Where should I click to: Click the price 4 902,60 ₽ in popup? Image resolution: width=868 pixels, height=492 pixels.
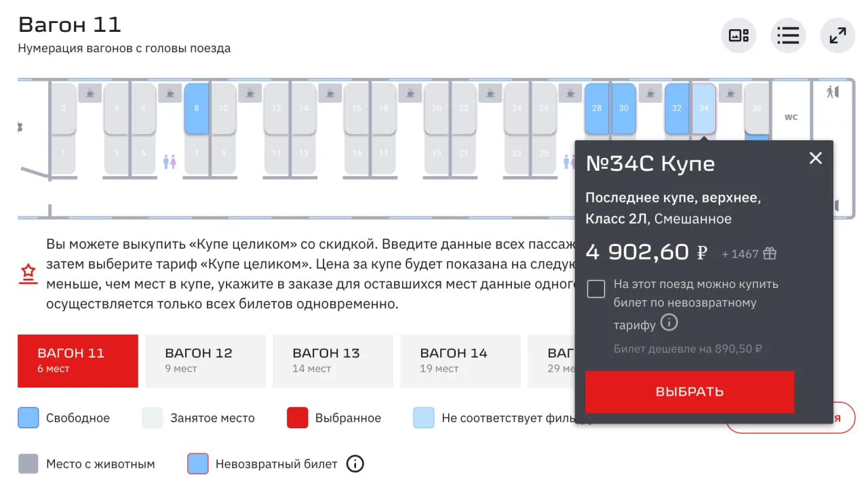pos(646,253)
